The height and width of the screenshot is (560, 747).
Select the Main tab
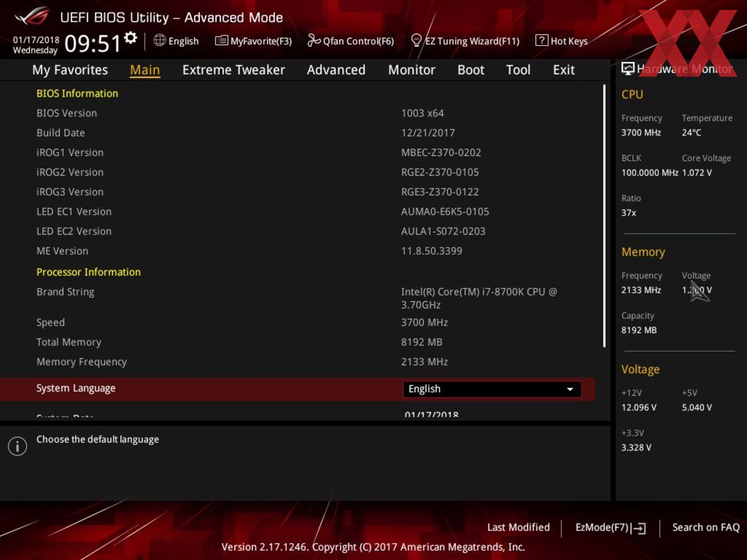145,70
